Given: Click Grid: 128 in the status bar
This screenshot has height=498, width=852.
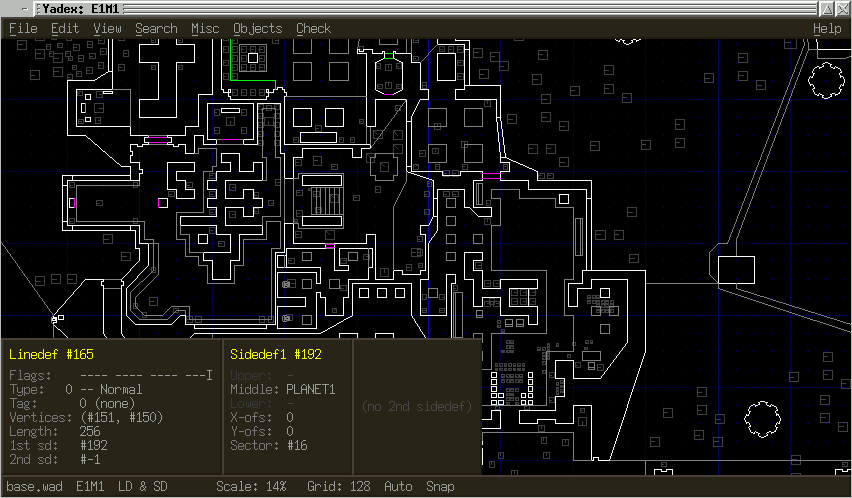Looking at the screenshot, I should 339,487.
